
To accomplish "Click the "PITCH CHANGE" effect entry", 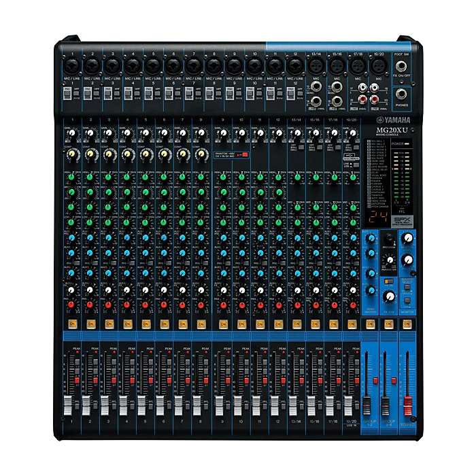I will click(x=378, y=207).
